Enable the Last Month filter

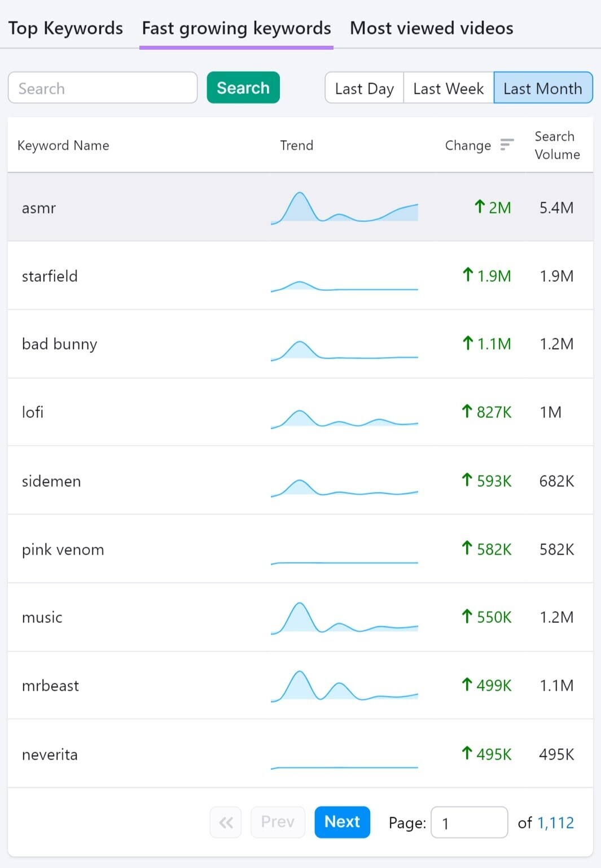pos(542,88)
